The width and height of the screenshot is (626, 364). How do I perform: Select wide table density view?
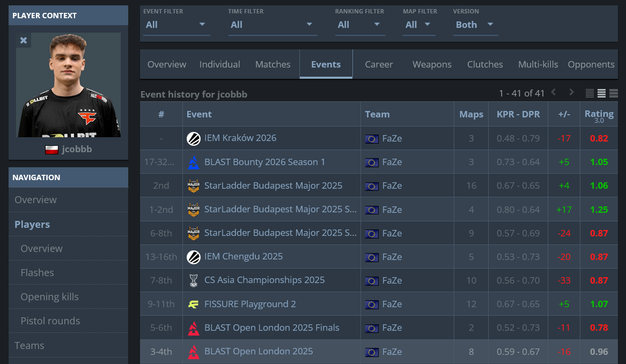(x=614, y=93)
